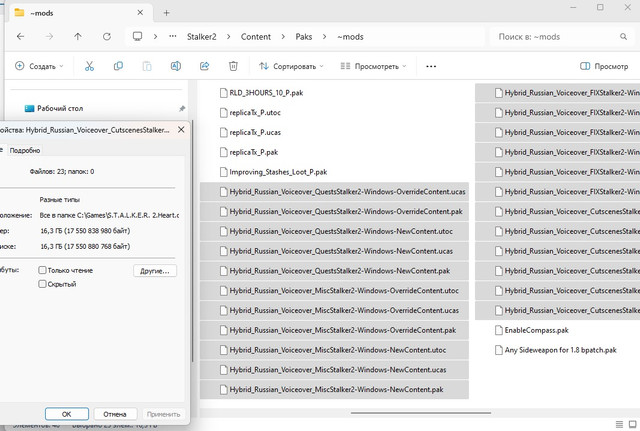Open the Просмотреть dropdown
Image resolution: width=640 pixels, height=431 pixels.
(374, 66)
